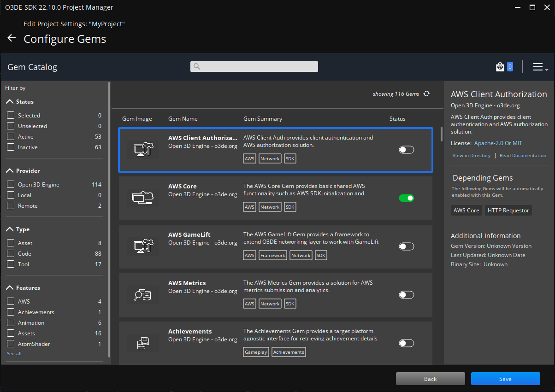Screen dimensions: 555x392
Task: Check the Achievements features filter
Action: click(11, 312)
